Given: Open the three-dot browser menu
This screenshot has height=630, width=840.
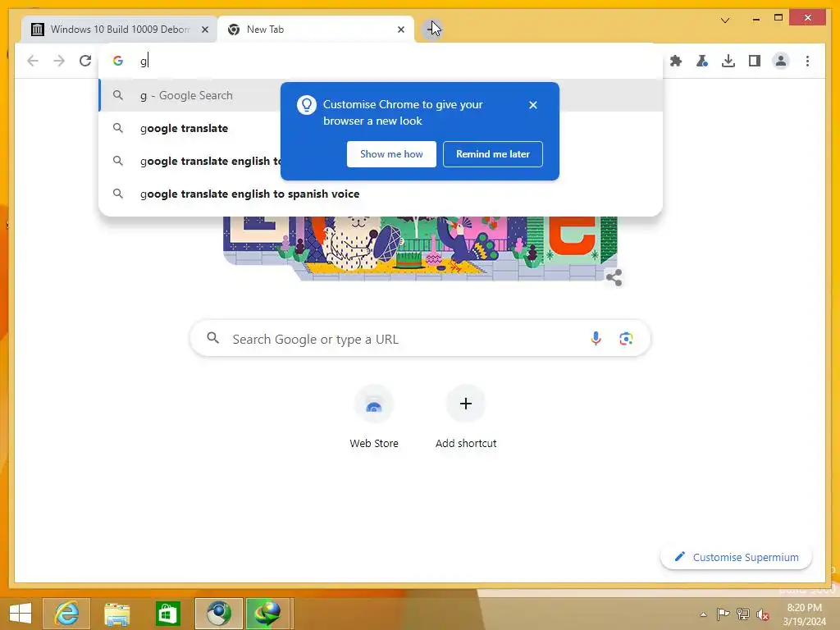Looking at the screenshot, I should click(807, 61).
